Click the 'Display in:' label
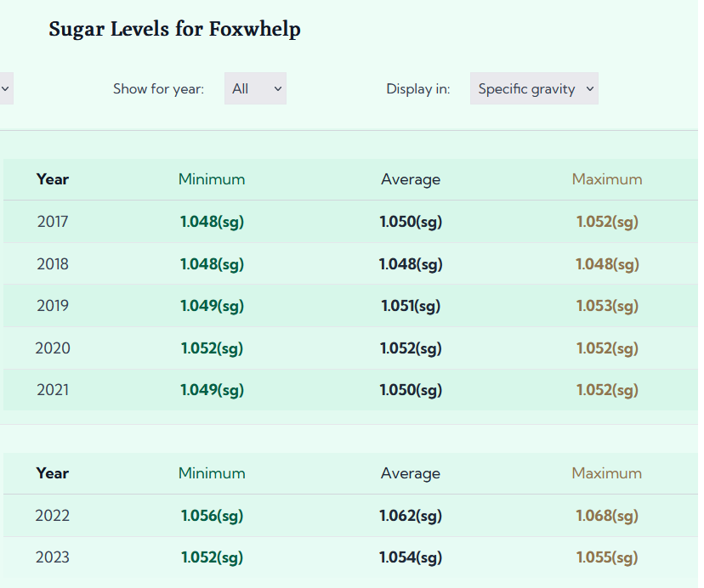The height and width of the screenshot is (588, 704). (x=418, y=89)
